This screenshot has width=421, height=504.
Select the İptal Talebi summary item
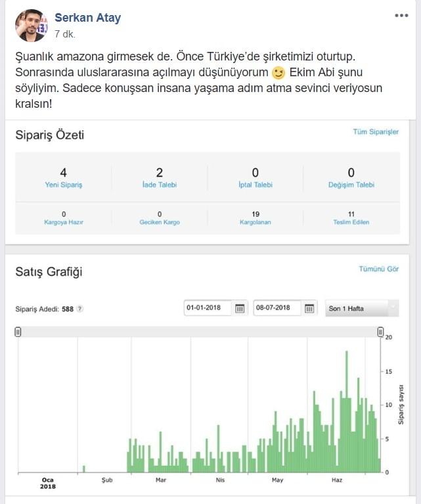[x=255, y=178]
